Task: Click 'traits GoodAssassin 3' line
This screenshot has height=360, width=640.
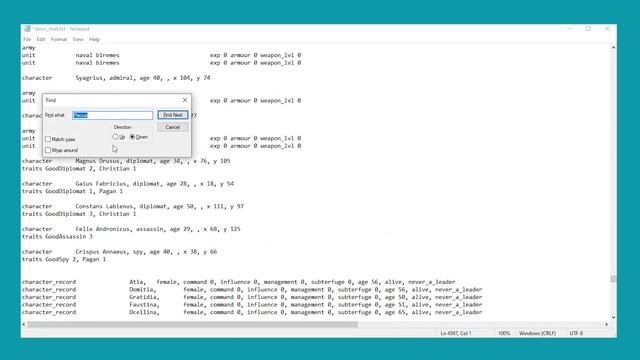Action: (x=57, y=237)
